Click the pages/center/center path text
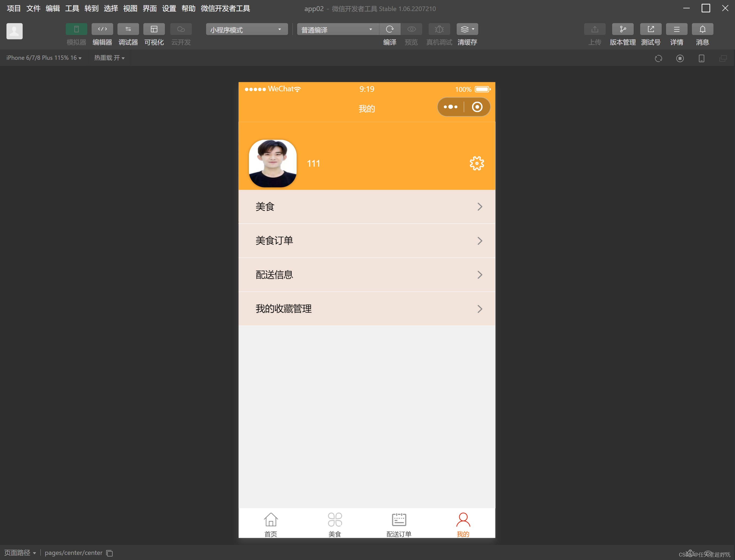This screenshot has width=735, height=560. click(x=73, y=553)
